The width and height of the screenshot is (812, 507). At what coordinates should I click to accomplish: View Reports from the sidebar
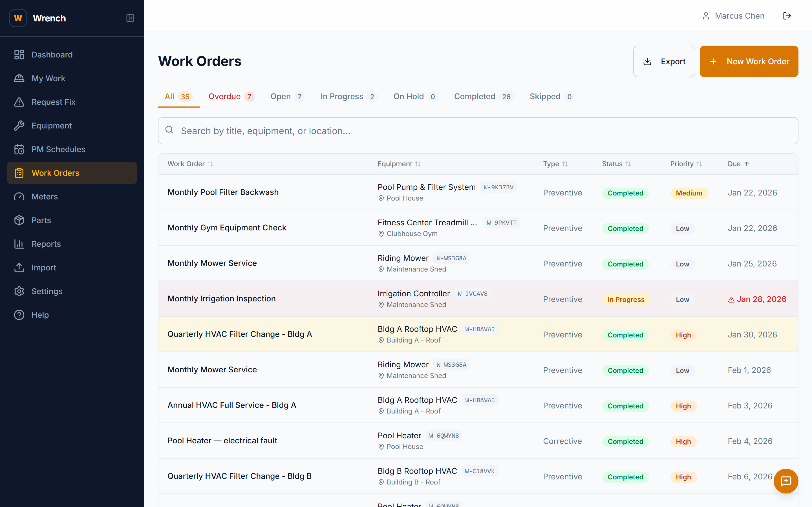(x=46, y=244)
